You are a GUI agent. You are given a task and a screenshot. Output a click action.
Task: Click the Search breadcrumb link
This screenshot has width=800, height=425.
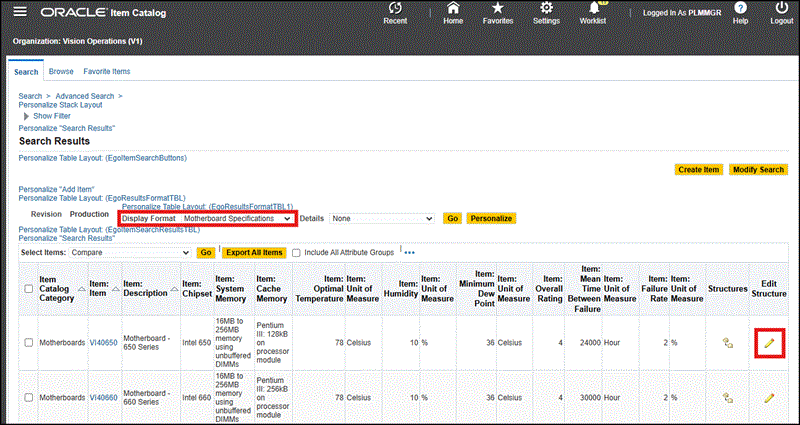click(30, 96)
